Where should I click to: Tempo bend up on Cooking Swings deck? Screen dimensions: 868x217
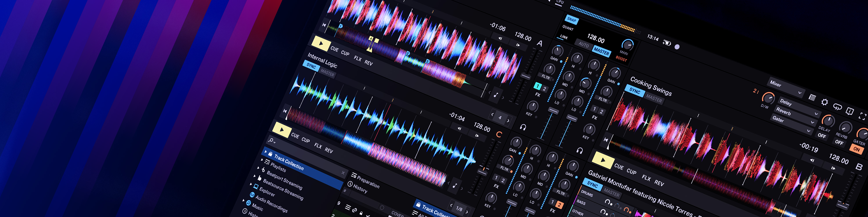coord(833,168)
